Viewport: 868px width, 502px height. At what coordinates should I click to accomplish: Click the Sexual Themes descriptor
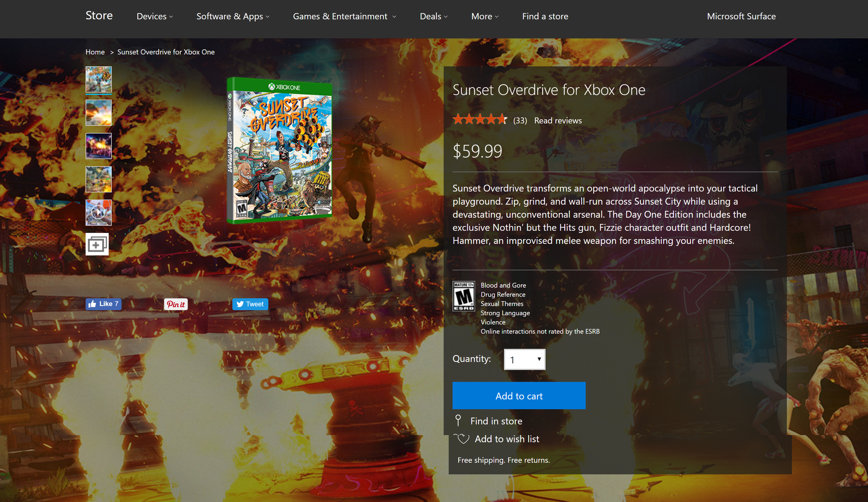[x=502, y=304]
